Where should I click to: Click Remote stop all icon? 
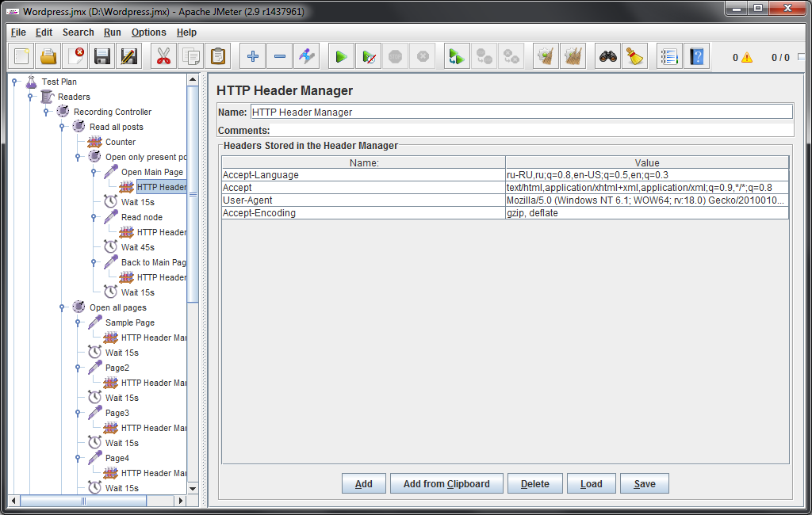coord(485,56)
